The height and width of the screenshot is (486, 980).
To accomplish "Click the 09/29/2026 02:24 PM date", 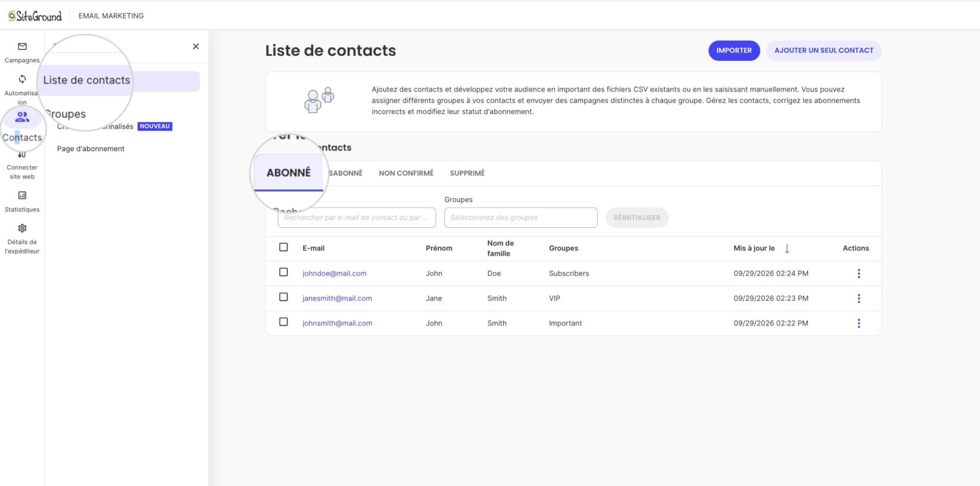I will pos(771,274).
